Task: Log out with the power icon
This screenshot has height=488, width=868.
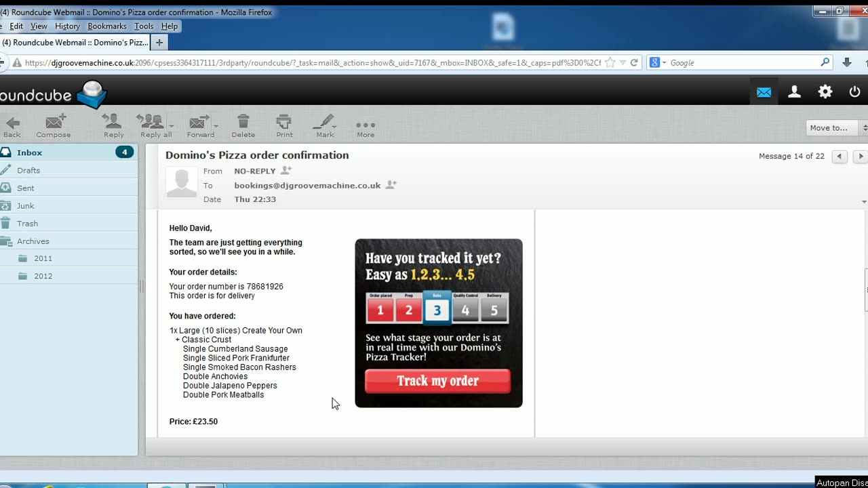Action: point(854,91)
